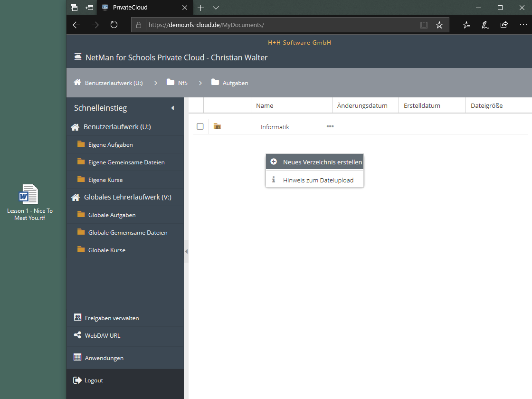Click the site lock icon in address bar
Viewport: 532px width, 399px height.
(138, 25)
